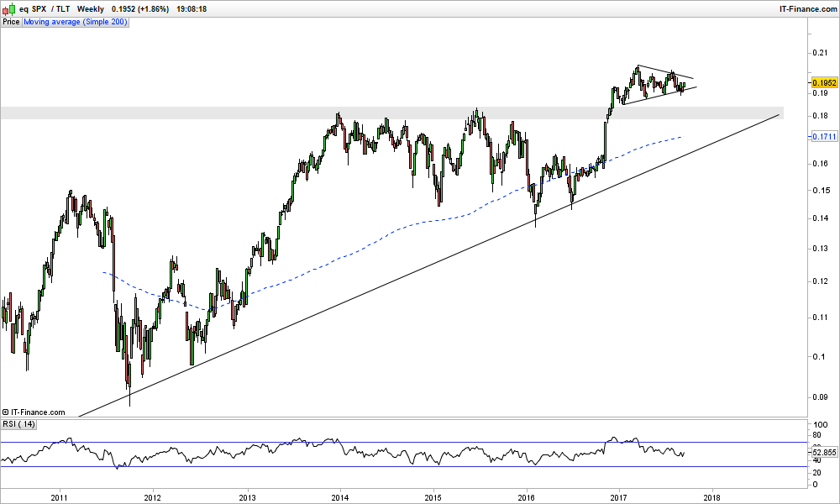This screenshot has height=504, width=840.
Task: Click the 2017 label on time axis
Action: click(619, 497)
